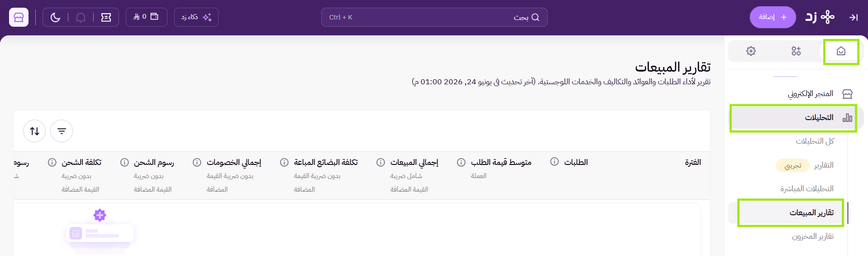Show info for متوسط قيمة الطلب column
The image size is (868, 256).
click(x=461, y=162)
